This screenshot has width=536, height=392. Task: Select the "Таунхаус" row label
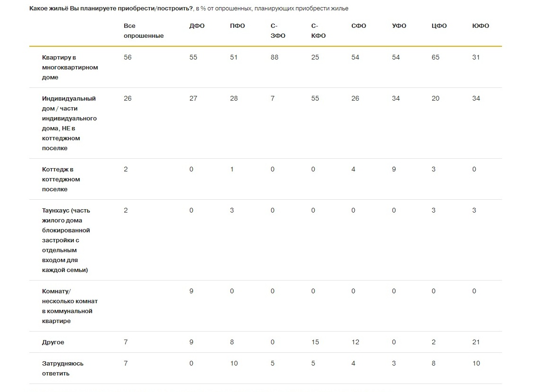pos(66,240)
